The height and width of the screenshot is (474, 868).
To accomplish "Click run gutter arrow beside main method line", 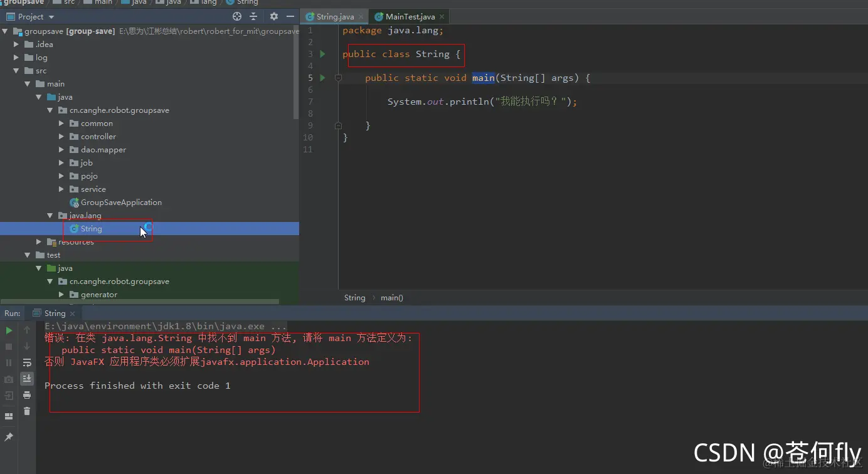I will tap(322, 78).
